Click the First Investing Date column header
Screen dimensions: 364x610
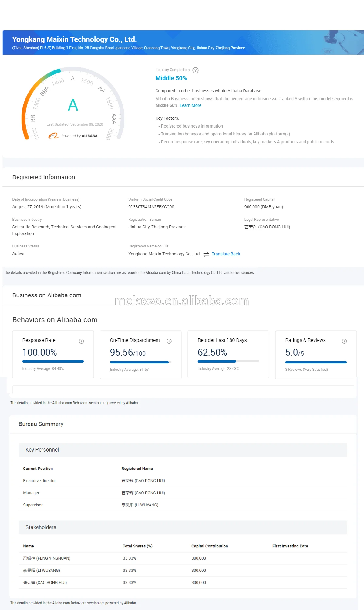[x=290, y=546]
